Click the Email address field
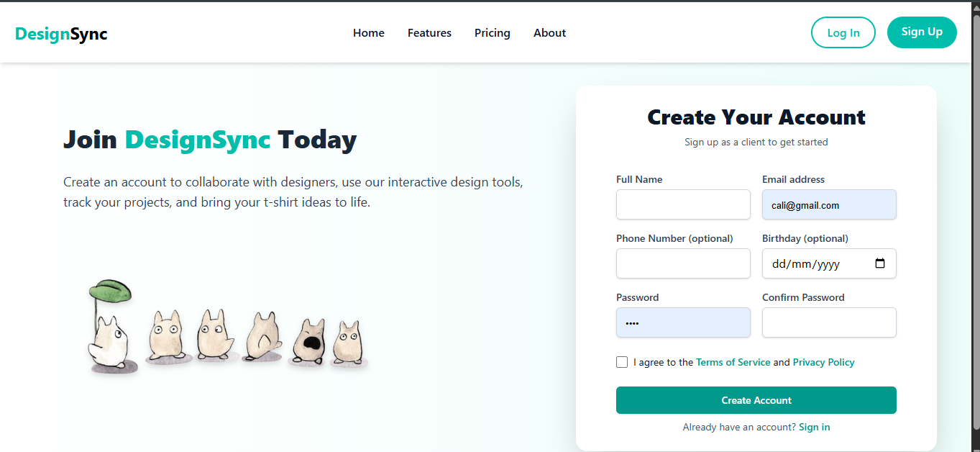 pyautogui.click(x=829, y=205)
